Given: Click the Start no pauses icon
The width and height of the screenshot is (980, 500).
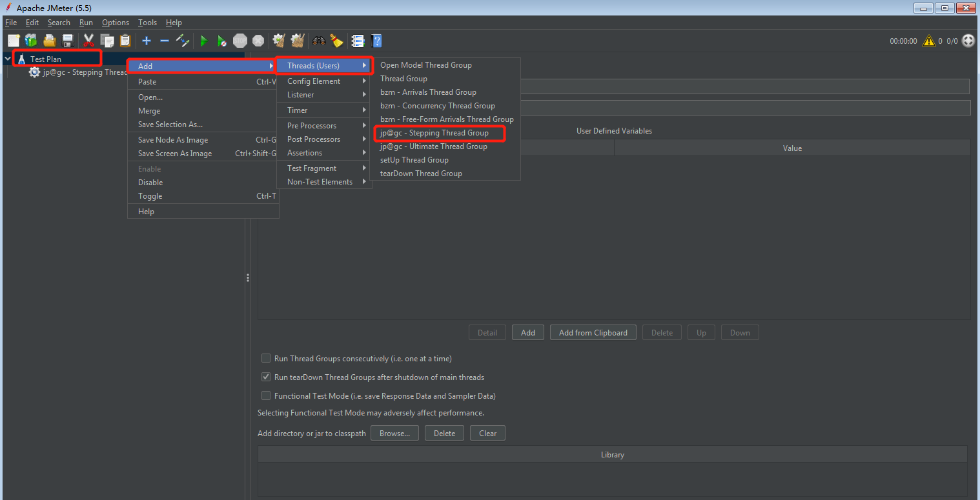Looking at the screenshot, I should (222, 41).
